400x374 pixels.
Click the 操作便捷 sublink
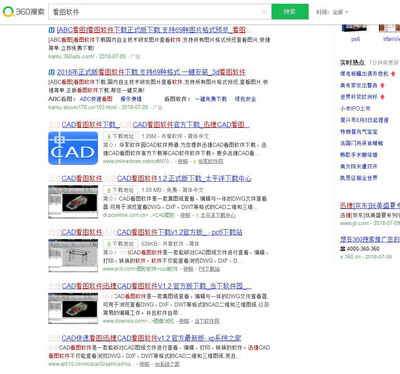pyautogui.click(x=131, y=99)
